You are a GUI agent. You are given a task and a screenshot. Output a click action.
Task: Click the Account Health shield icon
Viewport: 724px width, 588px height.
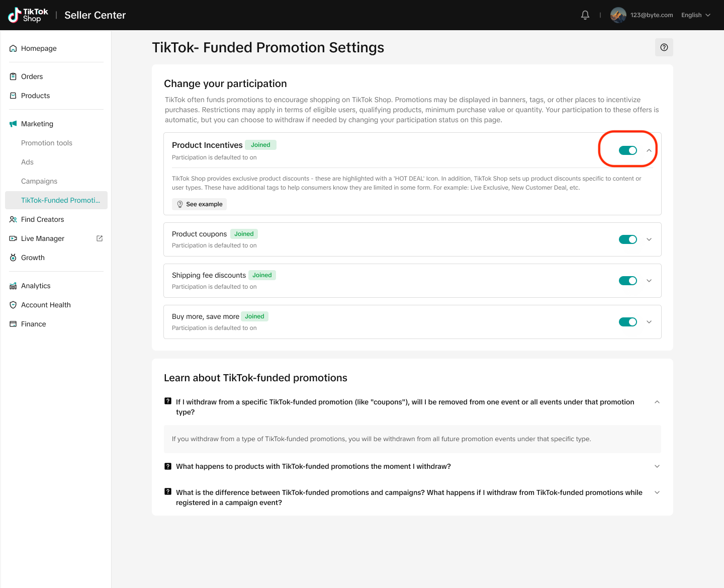click(x=13, y=305)
